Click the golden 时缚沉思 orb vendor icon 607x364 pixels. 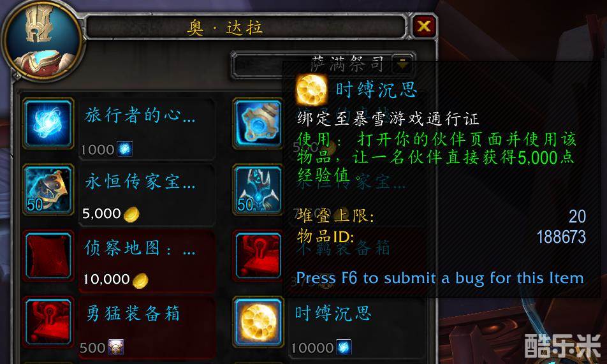coord(258,322)
